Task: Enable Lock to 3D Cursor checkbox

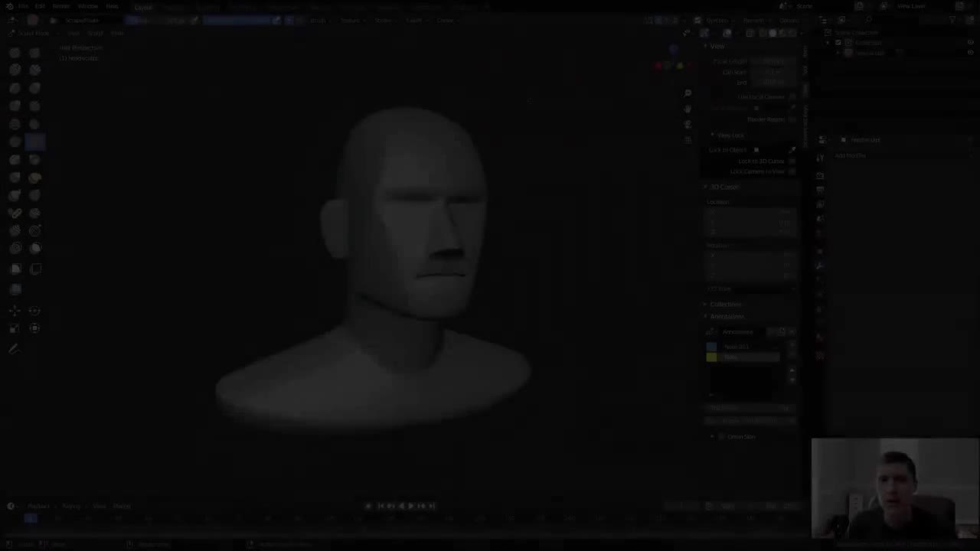Action: pyautogui.click(x=792, y=161)
